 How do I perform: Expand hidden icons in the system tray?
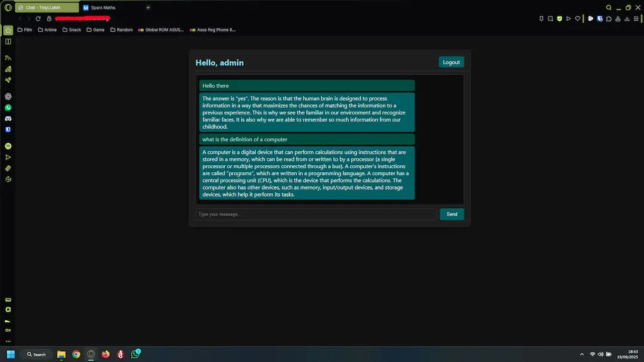[581, 354]
